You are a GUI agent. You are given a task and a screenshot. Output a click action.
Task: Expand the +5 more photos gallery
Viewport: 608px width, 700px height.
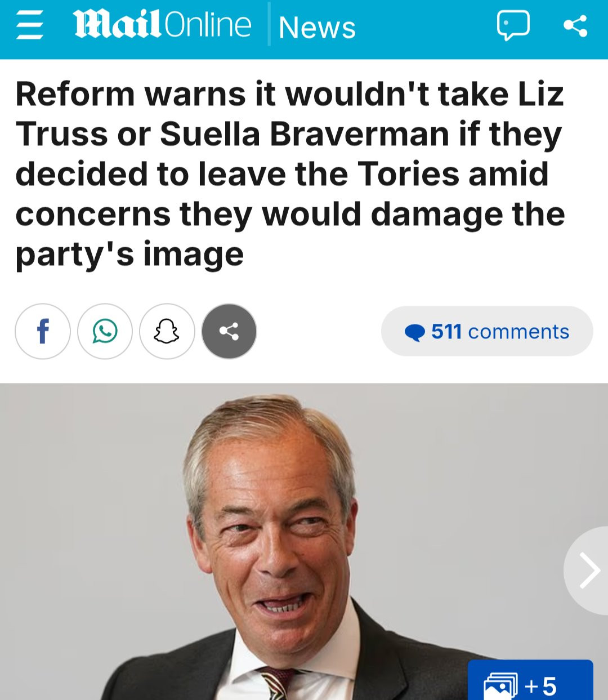[x=530, y=680]
